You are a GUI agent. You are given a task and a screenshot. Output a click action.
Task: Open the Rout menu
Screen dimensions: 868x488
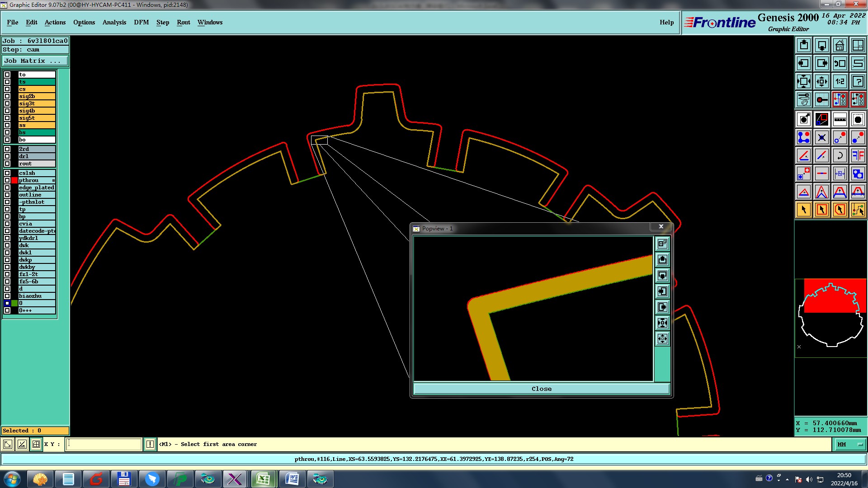pos(184,22)
